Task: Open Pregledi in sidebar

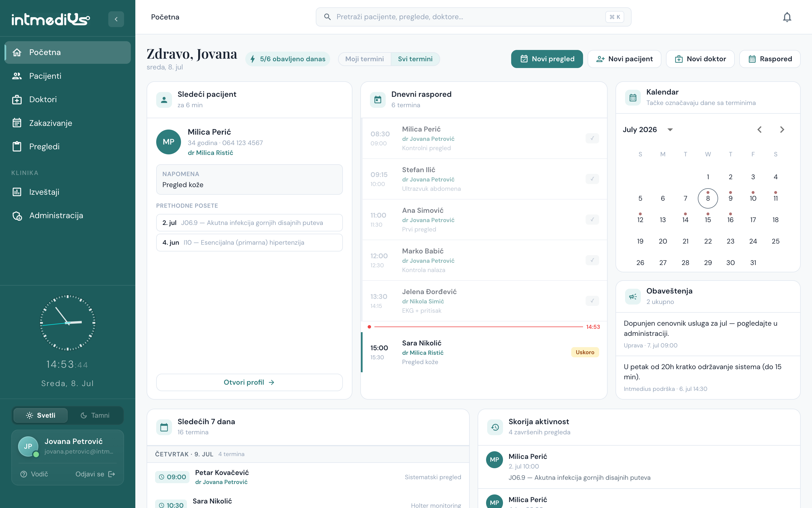Action: point(68,146)
